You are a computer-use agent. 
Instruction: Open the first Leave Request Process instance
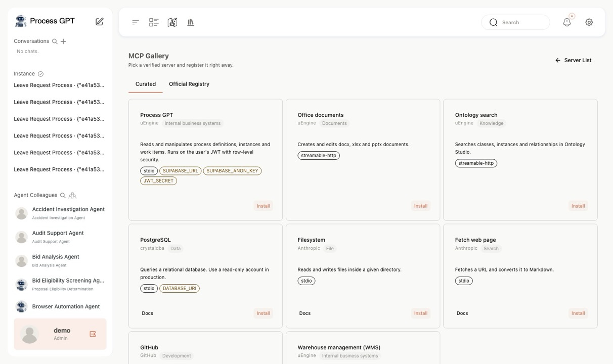click(x=59, y=85)
